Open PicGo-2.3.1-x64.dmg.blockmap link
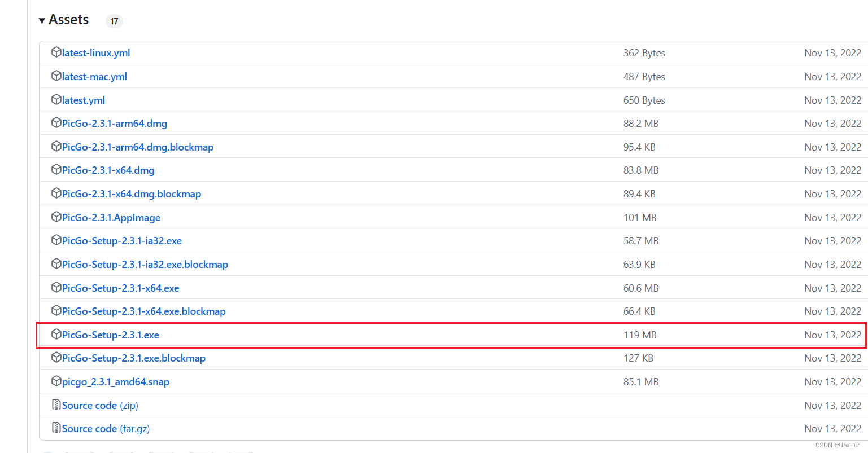Screen dimensions: 868x453 (x=132, y=194)
